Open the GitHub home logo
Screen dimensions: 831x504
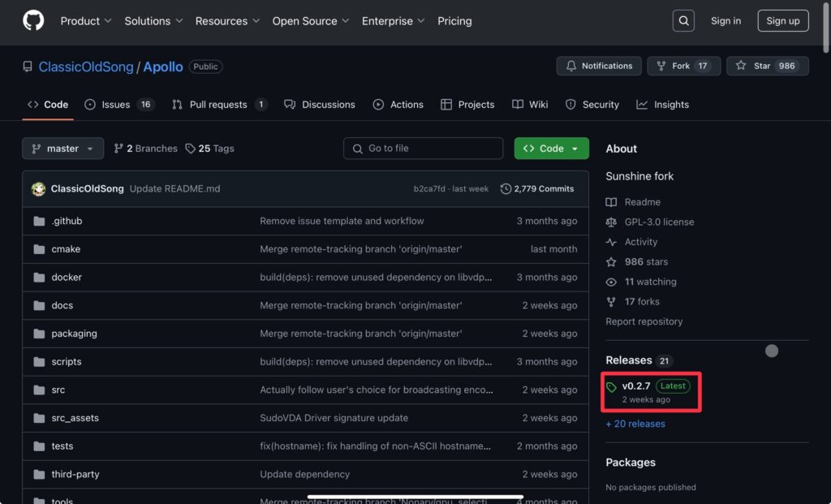(x=33, y=20)
